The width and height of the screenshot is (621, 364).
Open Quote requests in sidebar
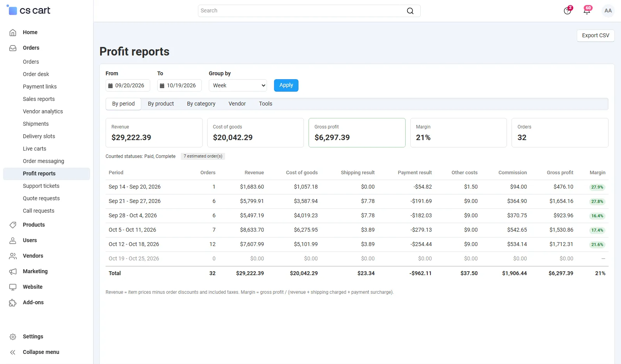41,198
